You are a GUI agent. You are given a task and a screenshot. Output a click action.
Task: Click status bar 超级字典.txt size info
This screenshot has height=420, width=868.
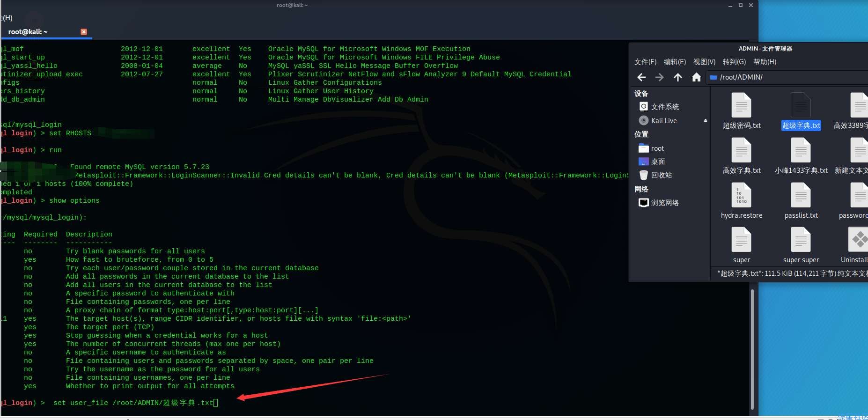coord(792,273)
